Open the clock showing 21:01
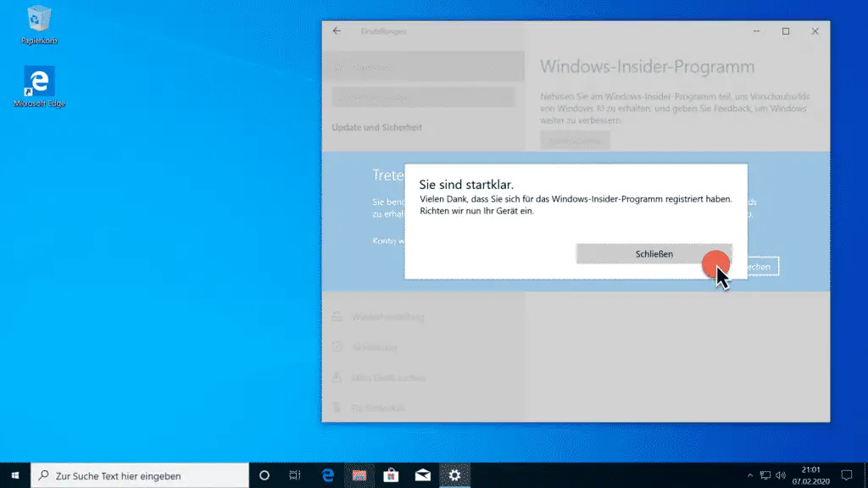The height and width of the screenshot is (488, 868). pos(811,475)
